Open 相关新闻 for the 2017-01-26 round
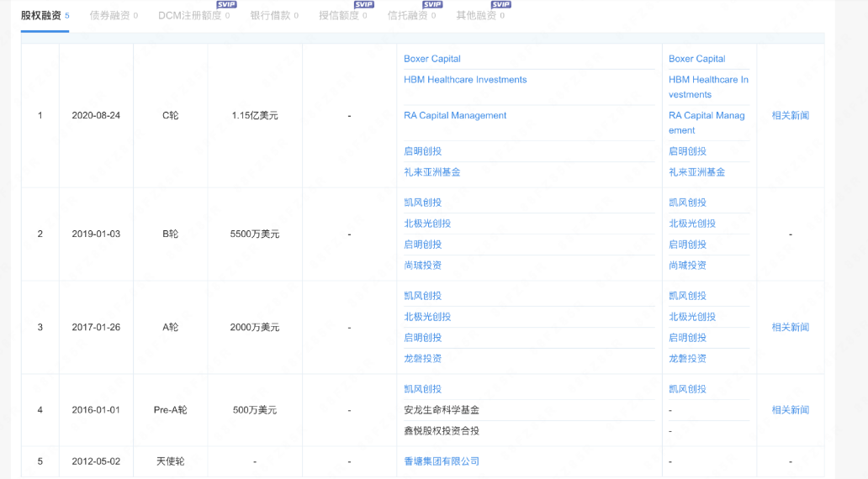Viewport: 868px width, 479px height. 791,328
